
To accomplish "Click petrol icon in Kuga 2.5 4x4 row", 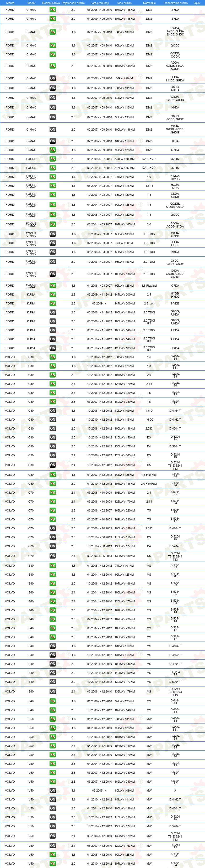I will [53, 303].
